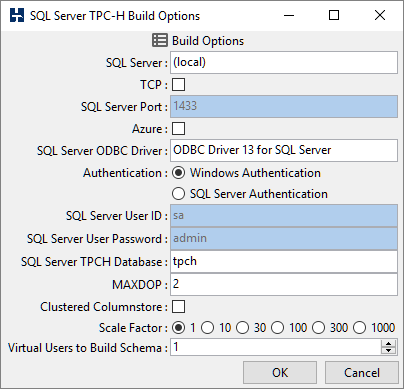404x389 pixels.
Task: Confirm build options with OK
Action: 280,373
